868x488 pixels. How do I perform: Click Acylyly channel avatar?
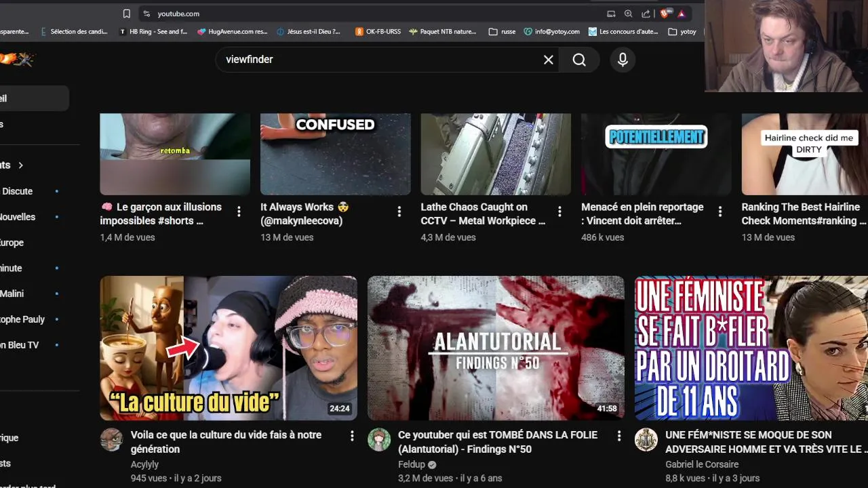[111, 439]
